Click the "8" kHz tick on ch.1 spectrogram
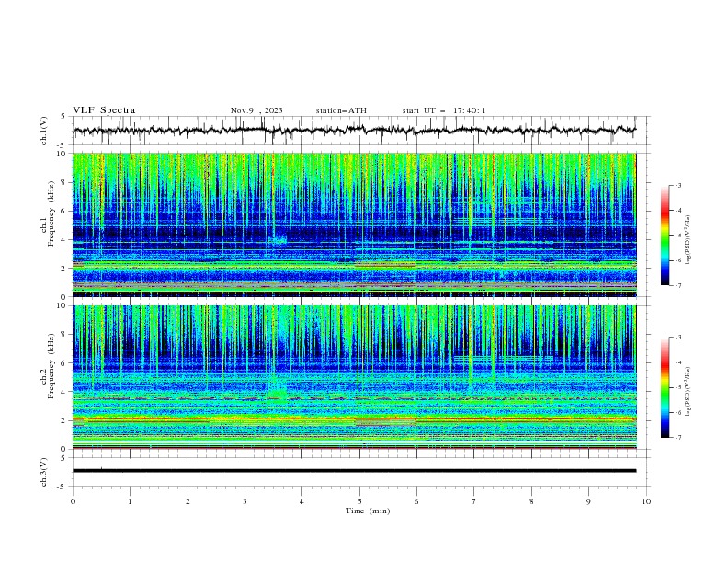728x563 pixels. click(x=65, y=182)
